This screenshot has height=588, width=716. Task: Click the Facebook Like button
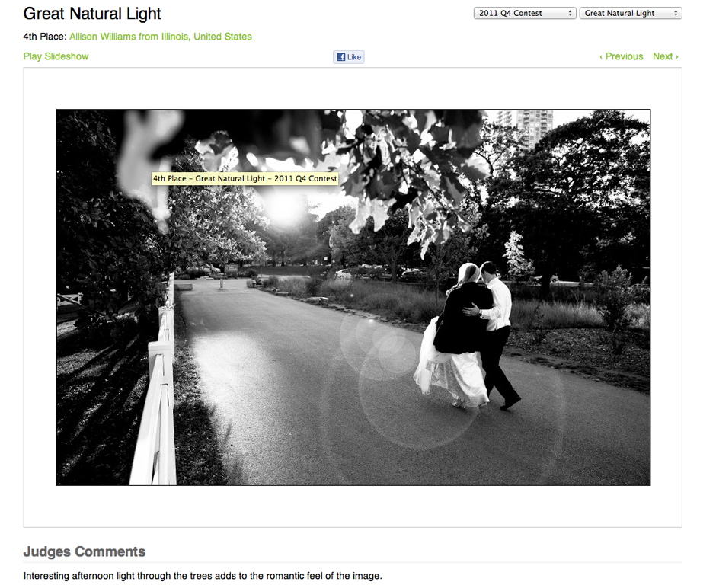coord(349,57)
